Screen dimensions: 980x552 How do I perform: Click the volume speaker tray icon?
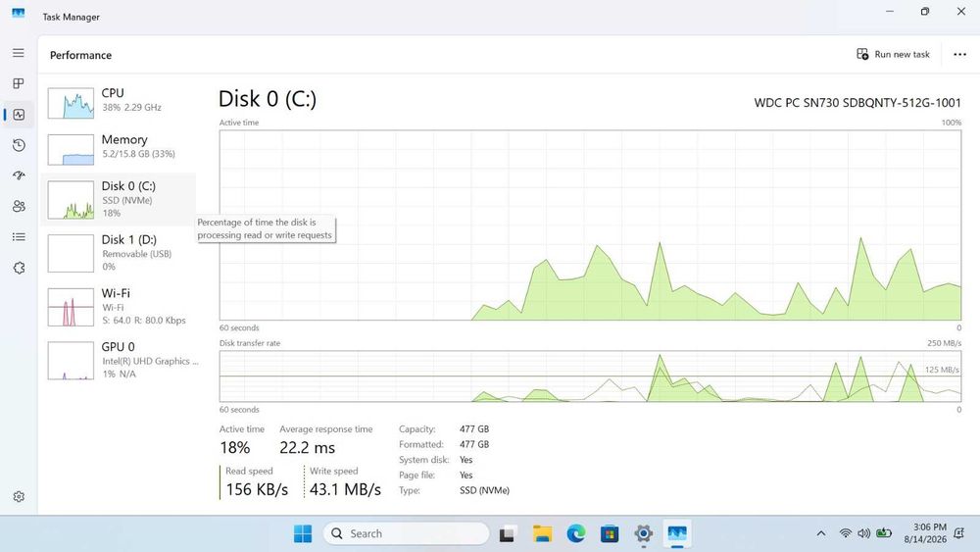point(863,534)
